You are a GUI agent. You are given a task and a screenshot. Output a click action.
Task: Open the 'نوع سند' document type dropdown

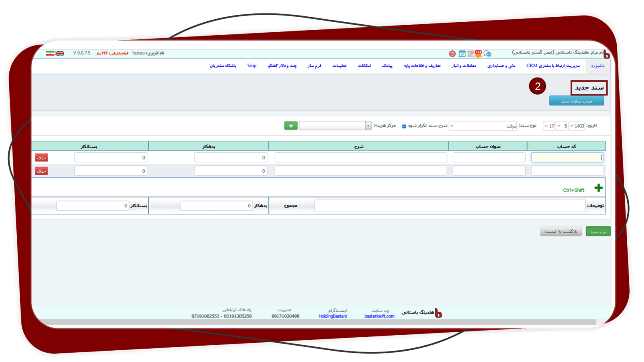point(483,126)
